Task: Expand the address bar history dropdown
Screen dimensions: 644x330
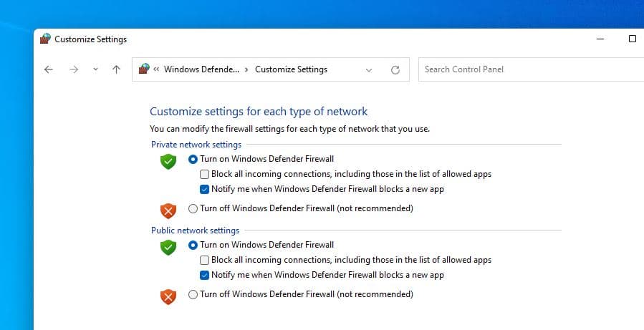Action: (x=369, y=70)
